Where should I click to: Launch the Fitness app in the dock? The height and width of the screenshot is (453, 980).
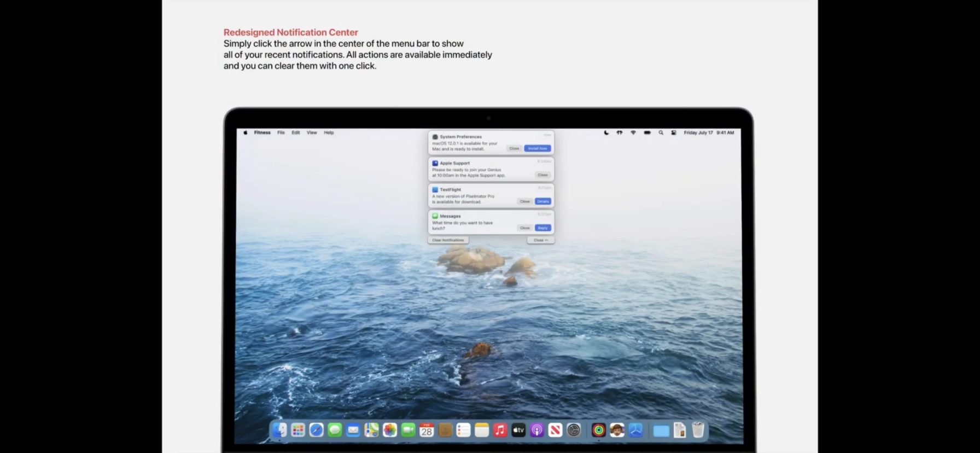pyautogui.click(x=598, y=431)
